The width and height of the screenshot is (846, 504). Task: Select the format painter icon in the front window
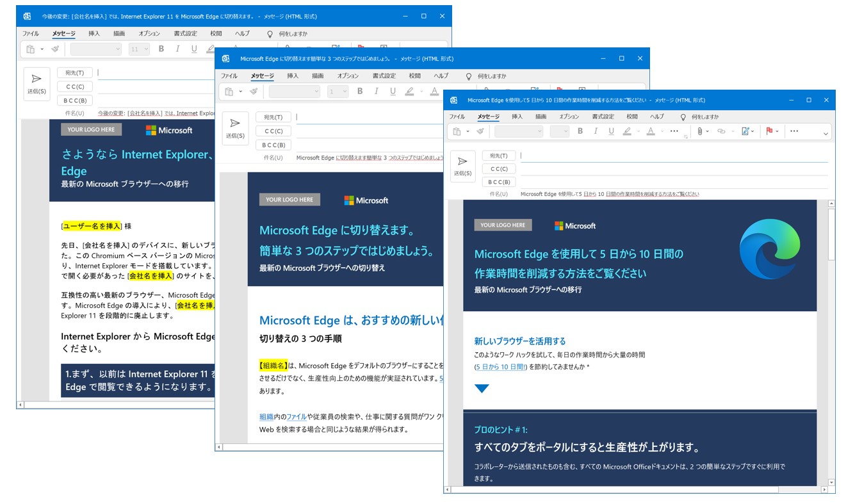(480, 131)
